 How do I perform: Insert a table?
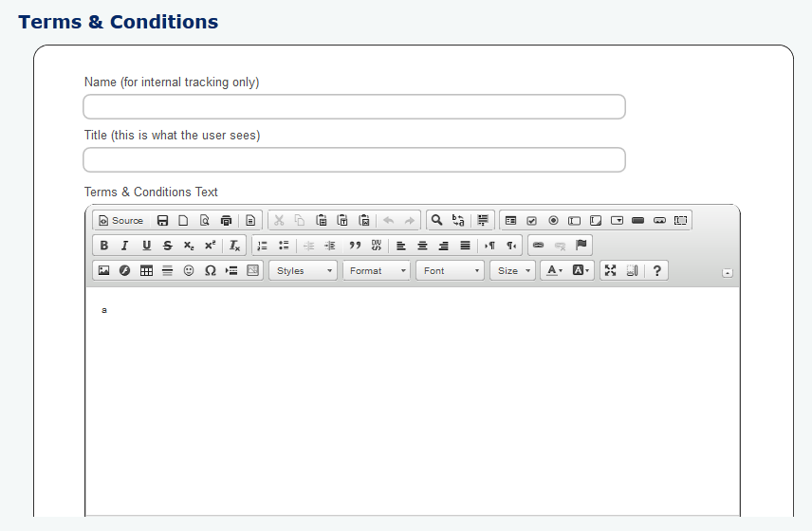[146, 270]
